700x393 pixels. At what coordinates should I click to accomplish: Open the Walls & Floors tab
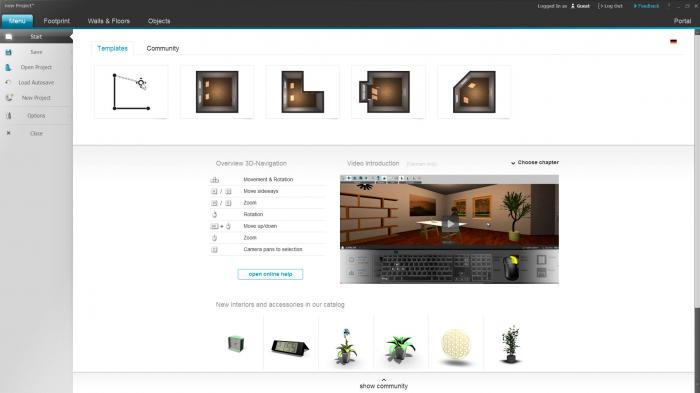tap(108, 21)
